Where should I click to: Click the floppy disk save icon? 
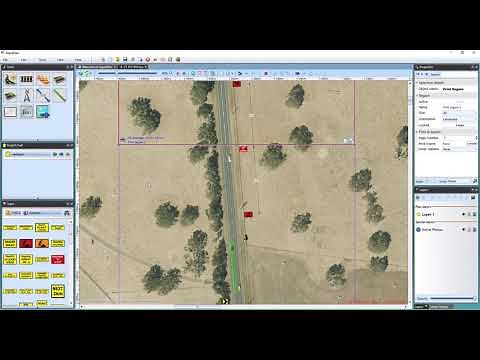click(125, 59)
